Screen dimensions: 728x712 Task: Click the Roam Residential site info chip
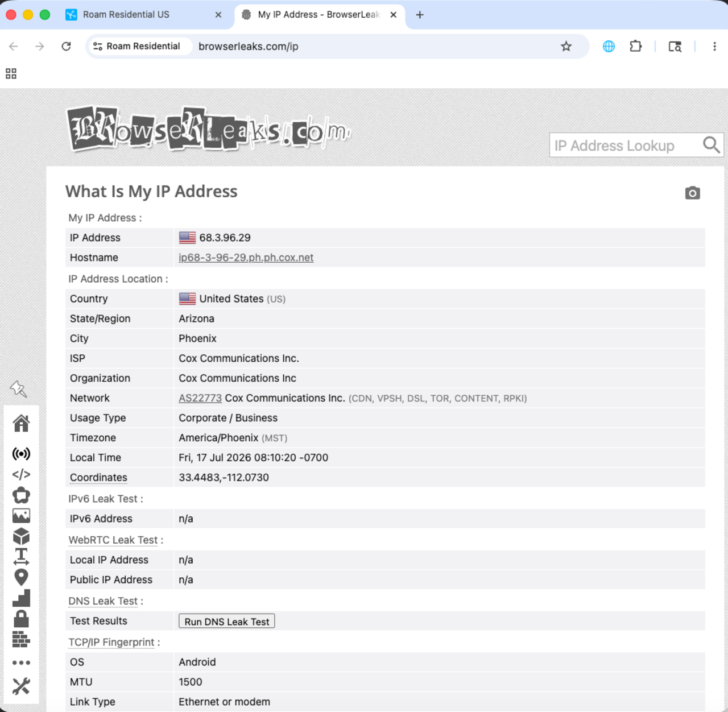point(137,47)
